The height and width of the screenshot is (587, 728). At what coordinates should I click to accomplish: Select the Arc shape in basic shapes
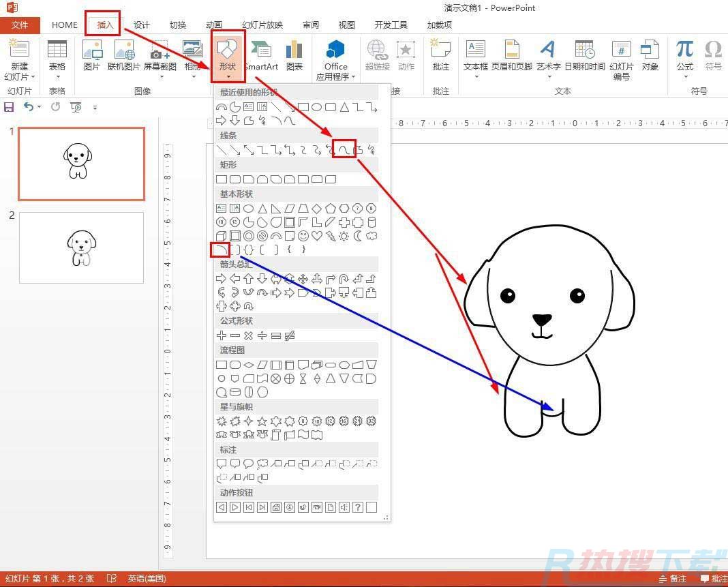(x=220, y=250)
